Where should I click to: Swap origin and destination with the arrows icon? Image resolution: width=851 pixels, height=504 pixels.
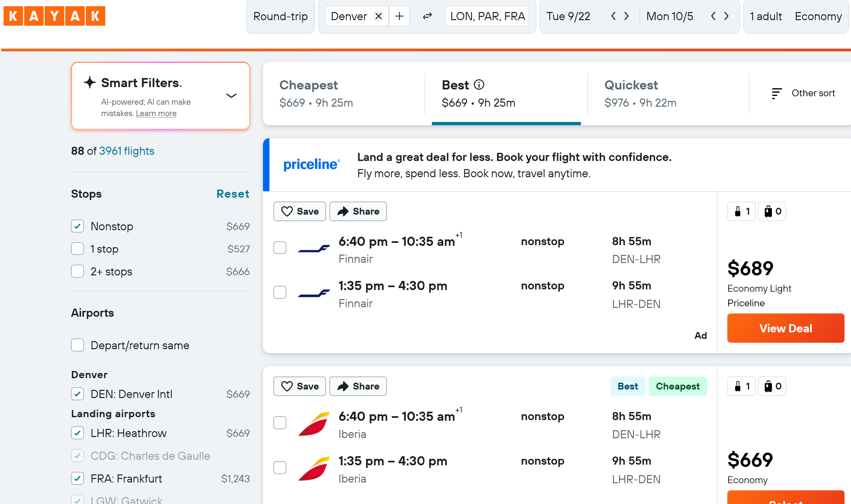coord(427,16)
